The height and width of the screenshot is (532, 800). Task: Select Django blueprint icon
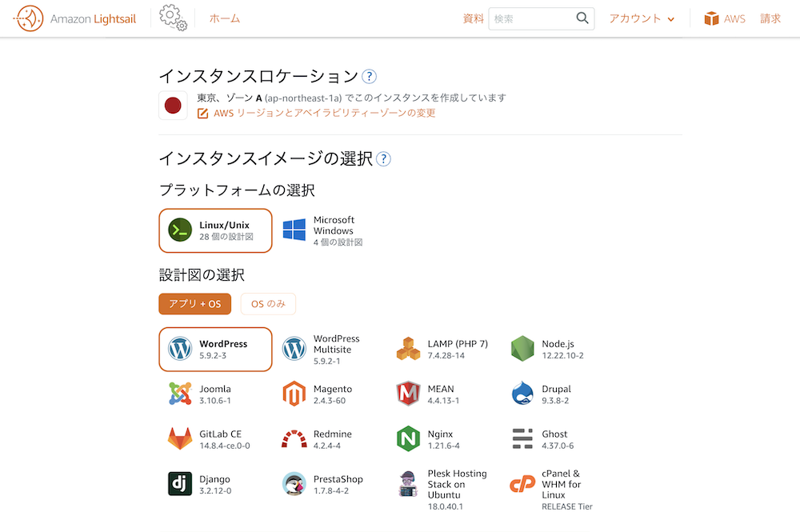180,483
